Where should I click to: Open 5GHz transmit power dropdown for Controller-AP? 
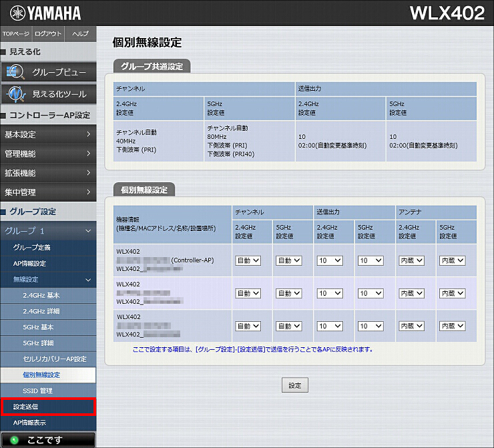(370, 260)
